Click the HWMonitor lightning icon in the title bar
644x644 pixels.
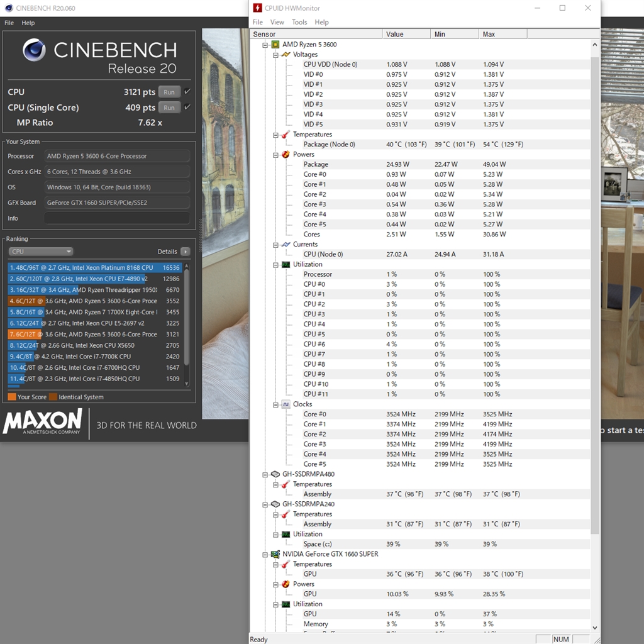coord(257,8)
